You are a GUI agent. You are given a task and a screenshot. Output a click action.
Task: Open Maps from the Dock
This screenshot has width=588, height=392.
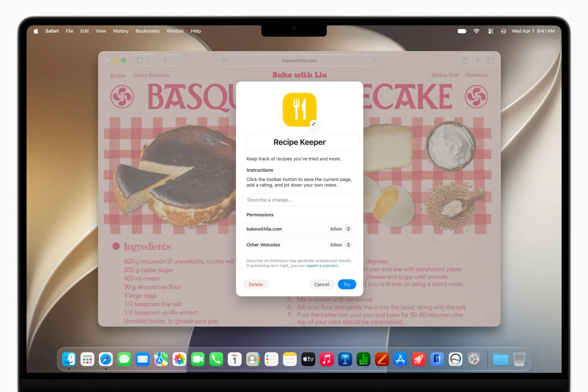tap(161, 359)
